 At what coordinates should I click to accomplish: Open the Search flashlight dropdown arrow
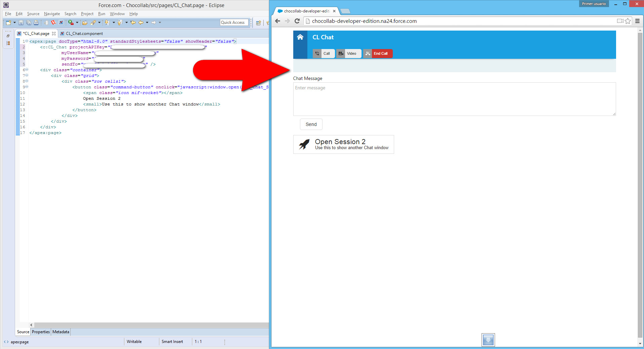pyautogui.click(x=99, y=23)
